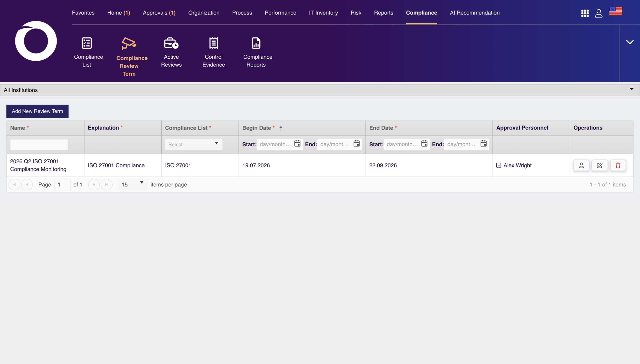Open the Organization menu
Image resolution: width=640 pixels, height=364 pixels.
[204, 13]
